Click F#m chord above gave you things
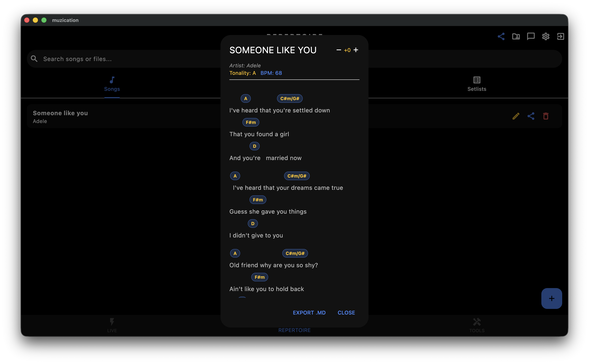The height and width of the screenshot is (364, 589). pyautogui.click(x=258, y=200)
